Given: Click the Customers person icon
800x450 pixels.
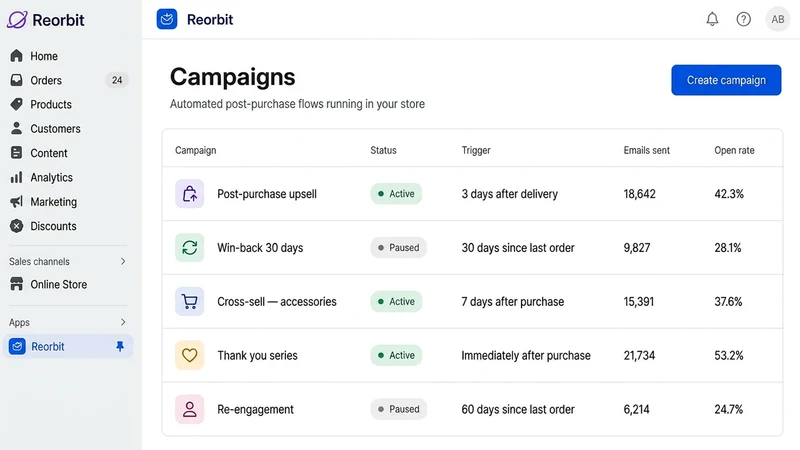Looking at the screenshot, I should [16, 129].
